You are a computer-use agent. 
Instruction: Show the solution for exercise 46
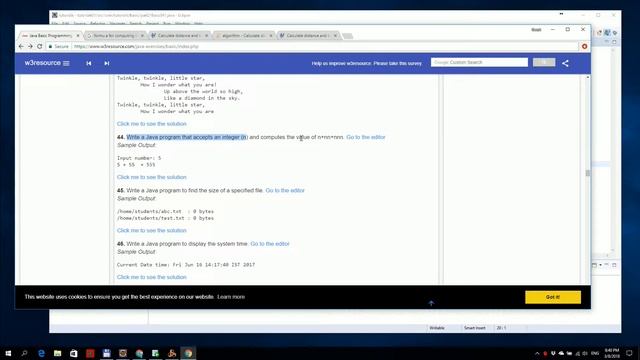coord(152,277)
